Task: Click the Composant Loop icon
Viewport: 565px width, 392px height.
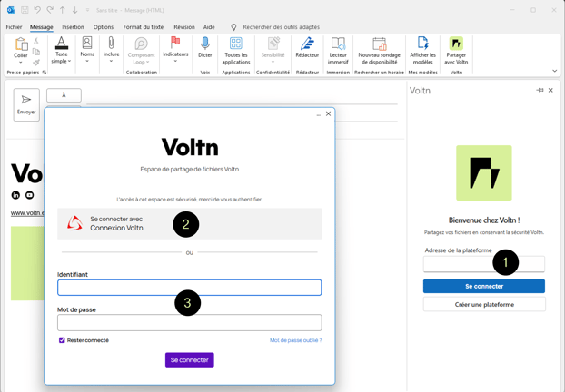Action: pos(141,44)
